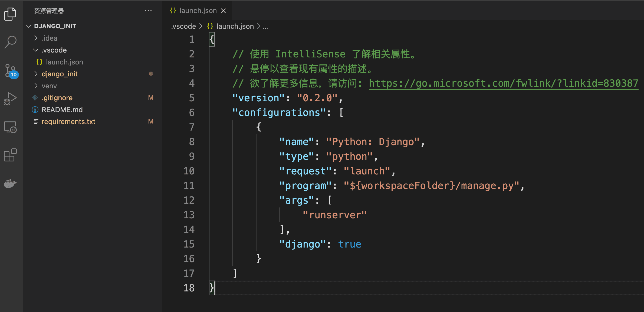The height and width of the screenshot is (312, 644).
Task: Click the IntelliSense comment on line 2
Action: (x=324, y=54)
